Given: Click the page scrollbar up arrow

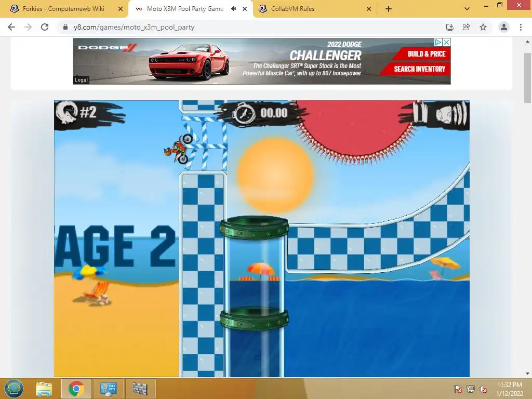Looking at the screenshot, I should [527, 42].
